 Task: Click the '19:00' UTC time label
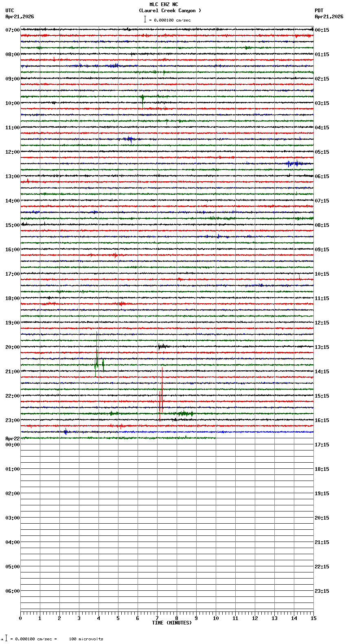(x=12, y=323)
